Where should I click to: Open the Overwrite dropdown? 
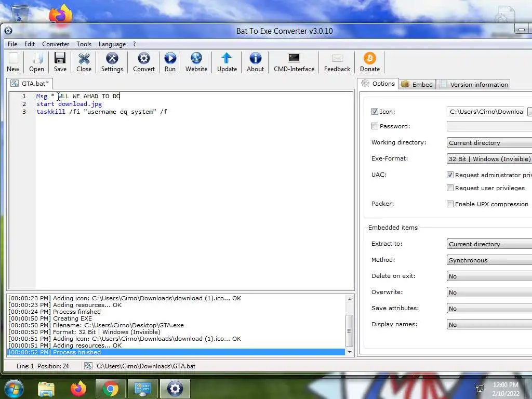click(x=489, y=292)
